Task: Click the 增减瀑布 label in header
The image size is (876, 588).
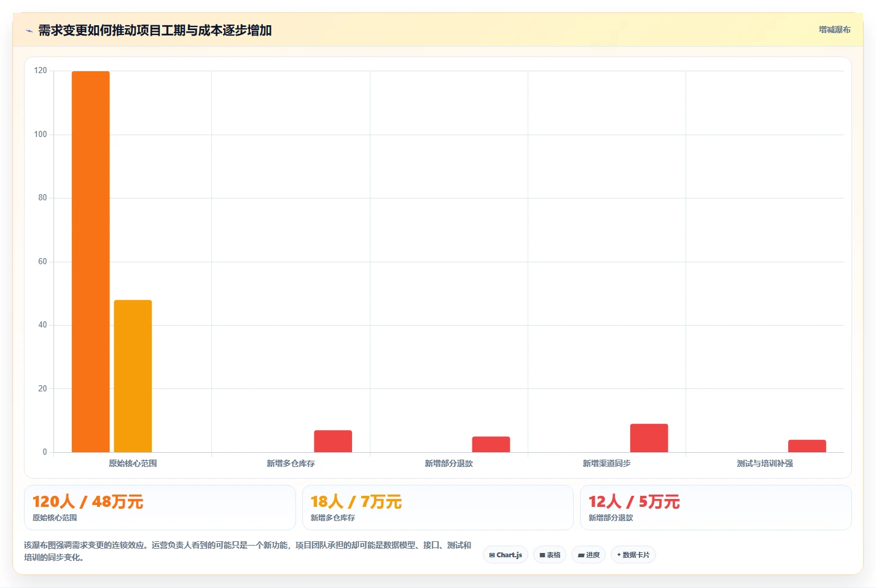Action: point(834,29)
